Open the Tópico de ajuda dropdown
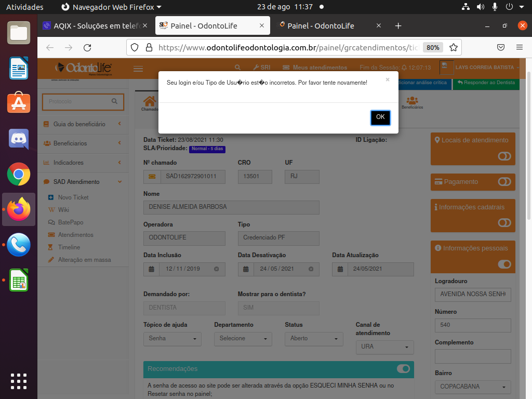Viewport: 532px width, 399px height. tap(171, 339)
